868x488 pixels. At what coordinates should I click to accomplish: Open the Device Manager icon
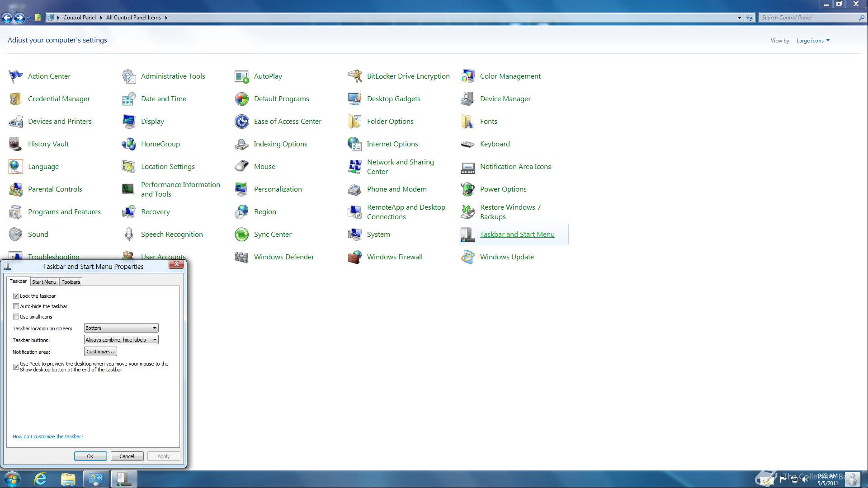tap(467, 99)
